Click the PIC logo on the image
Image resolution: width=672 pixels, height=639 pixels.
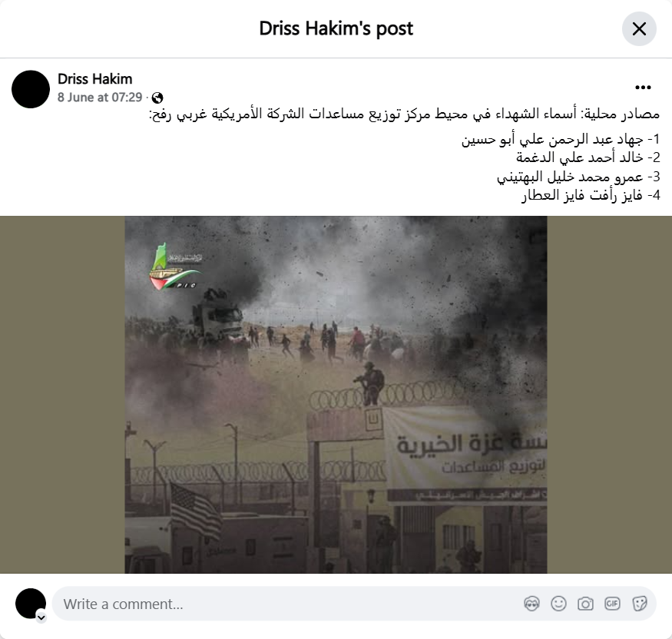tap(175, 267)
